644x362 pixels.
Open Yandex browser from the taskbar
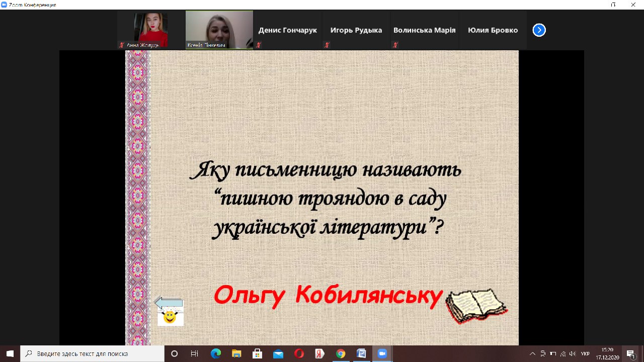(319, 353)
